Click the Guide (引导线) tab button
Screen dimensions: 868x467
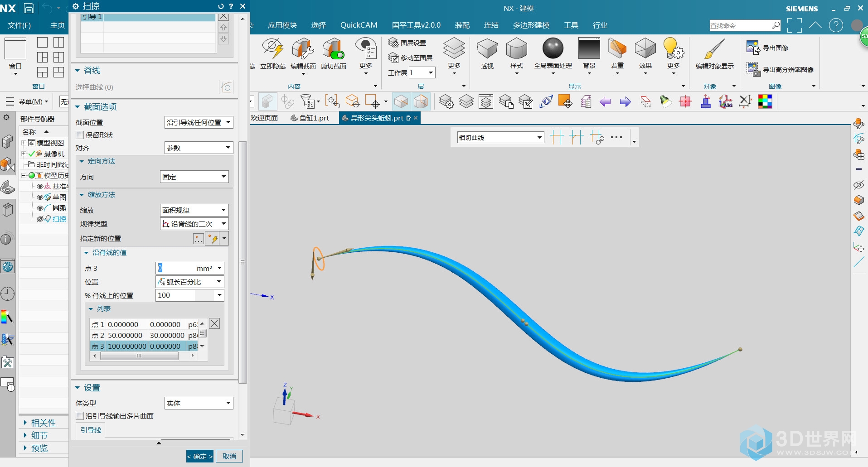click(91, 430)
